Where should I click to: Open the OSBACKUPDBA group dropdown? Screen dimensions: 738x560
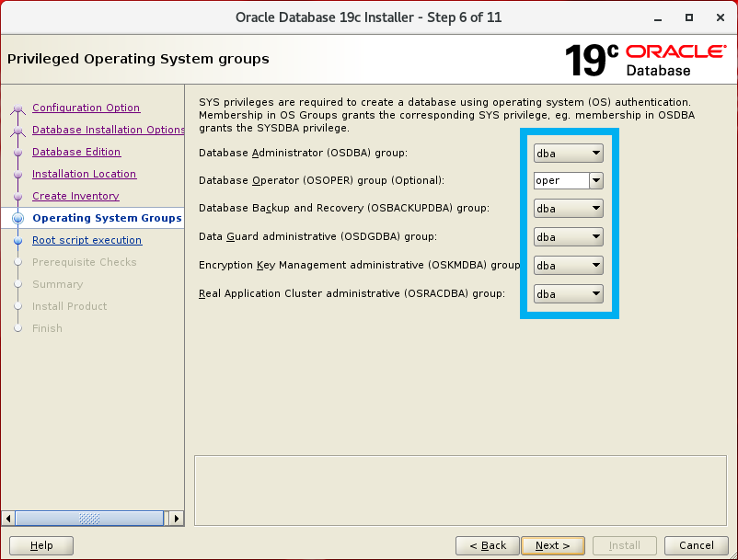coord(568,209)
